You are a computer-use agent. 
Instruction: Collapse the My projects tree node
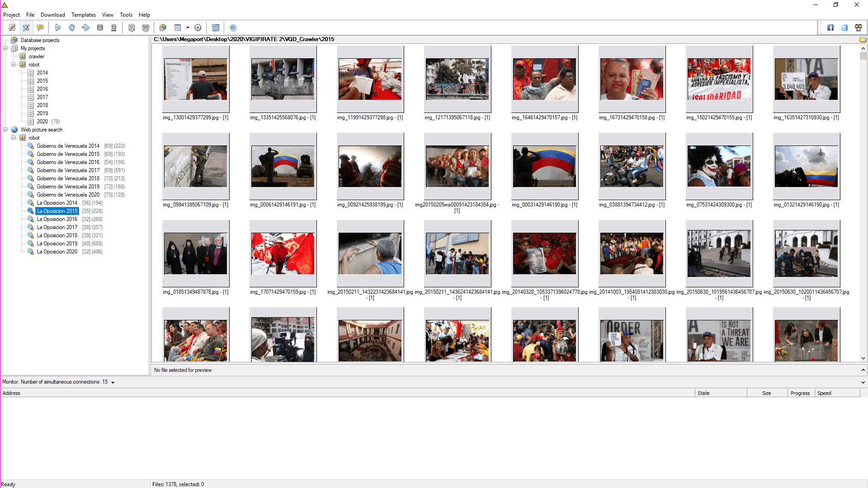5,48
